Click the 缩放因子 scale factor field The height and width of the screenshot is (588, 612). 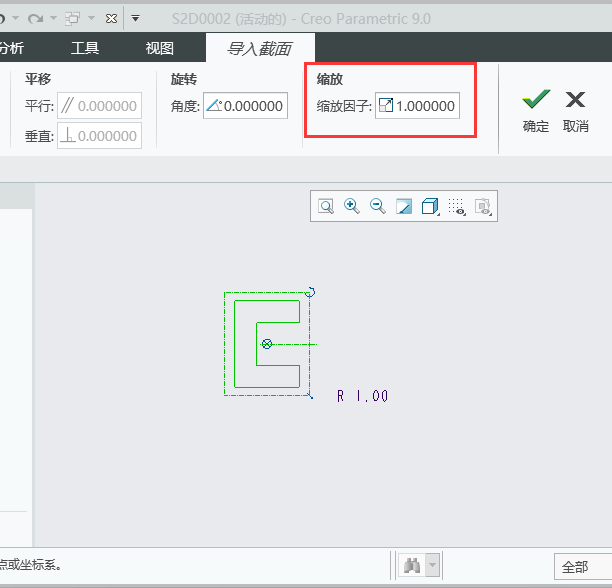click(x=417, y=105)
